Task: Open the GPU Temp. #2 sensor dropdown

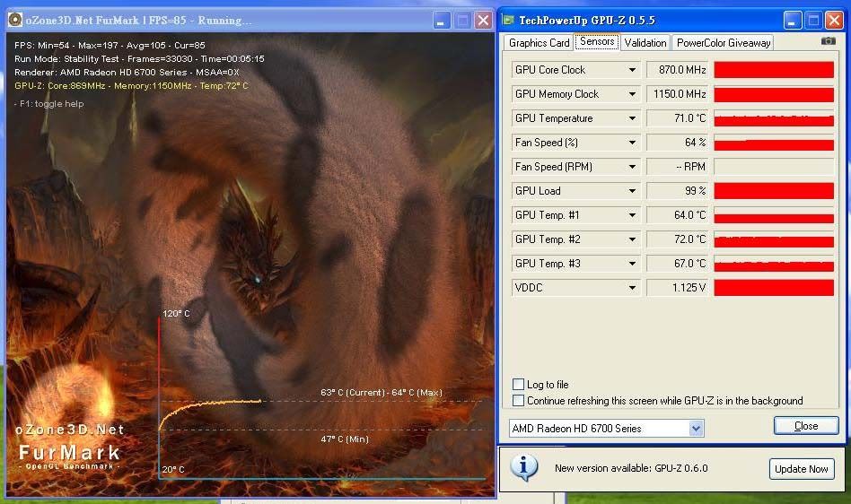Action: click(632, 239)
